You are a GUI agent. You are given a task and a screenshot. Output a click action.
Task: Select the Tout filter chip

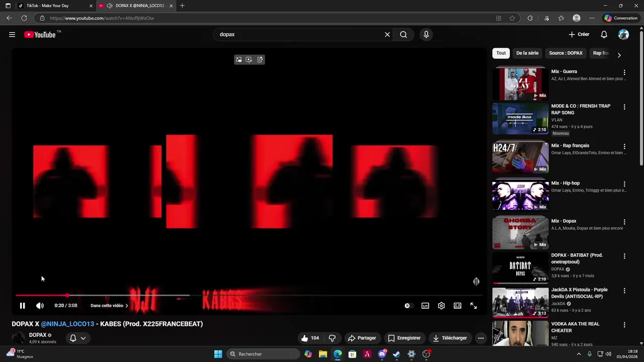(501, 53)
